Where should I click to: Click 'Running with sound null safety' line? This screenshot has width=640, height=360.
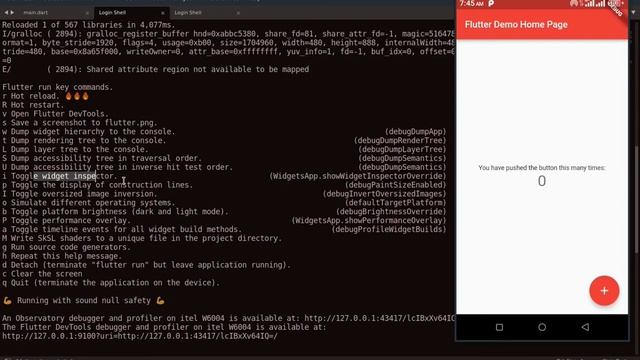coord(84,301)
